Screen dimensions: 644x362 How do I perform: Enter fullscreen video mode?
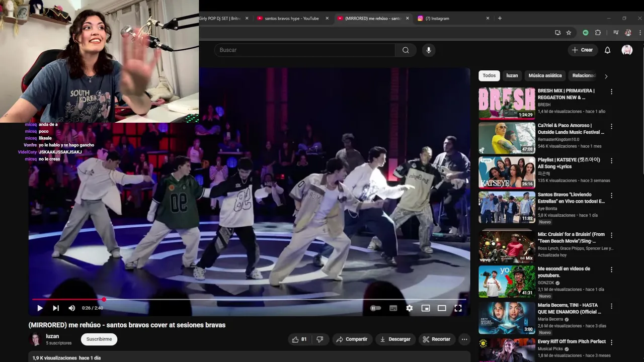458,308
